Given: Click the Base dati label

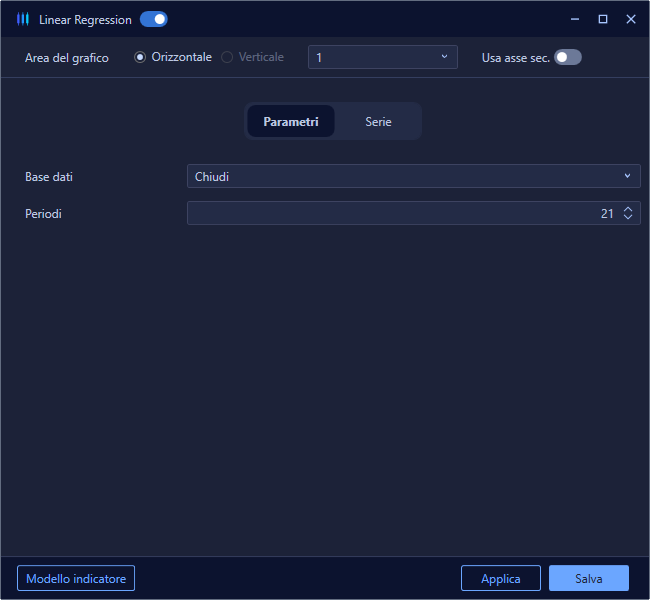Looking at the screenshot, I should (x=49, y=177).
